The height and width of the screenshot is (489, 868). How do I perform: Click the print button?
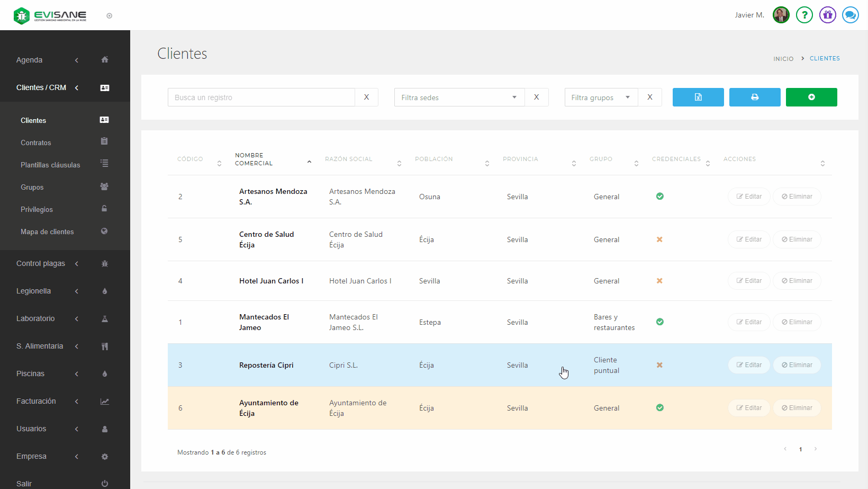coord(754,97)
